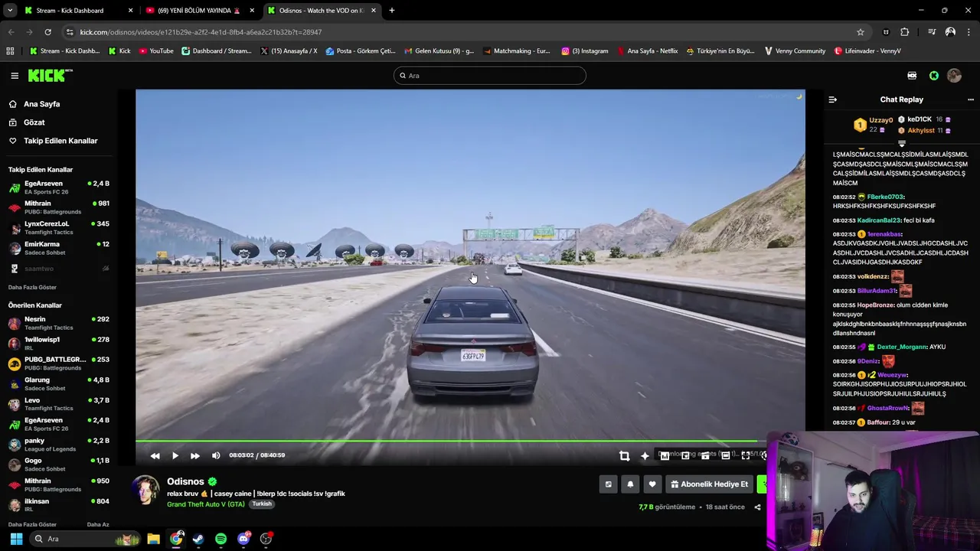Open EmirKarma channel in sidebar
The height and width of the screenshot is (551, 980).
[x=58, y=248]
